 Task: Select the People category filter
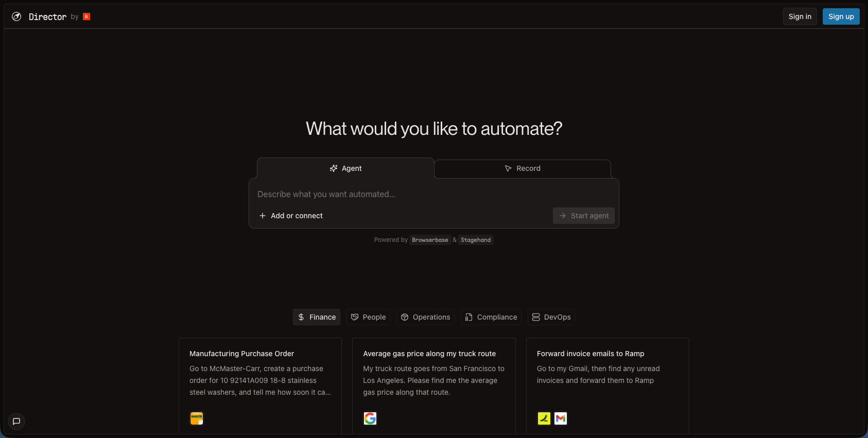pyautogui.click(x=368, y=317)
